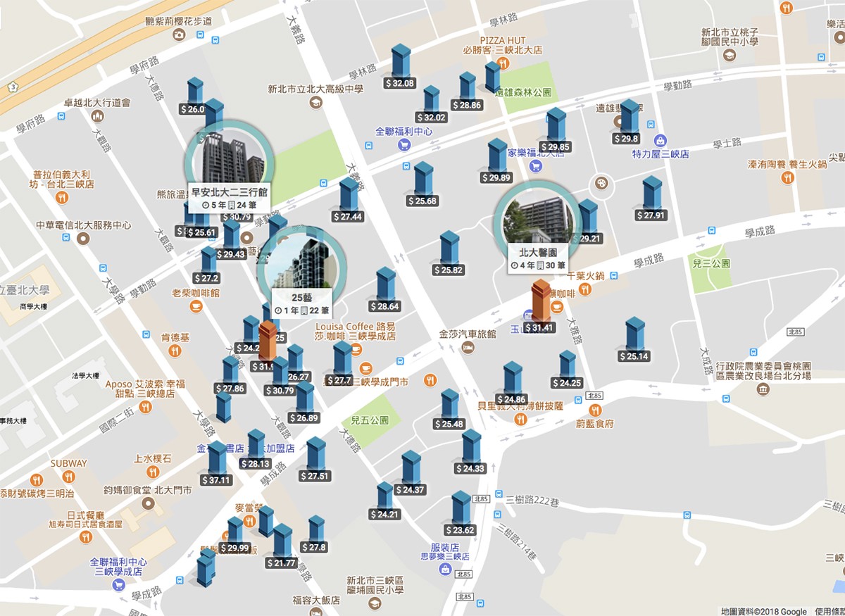Pick the $21.77 building marker
The image size is (845, 616).
coord(282,546)
